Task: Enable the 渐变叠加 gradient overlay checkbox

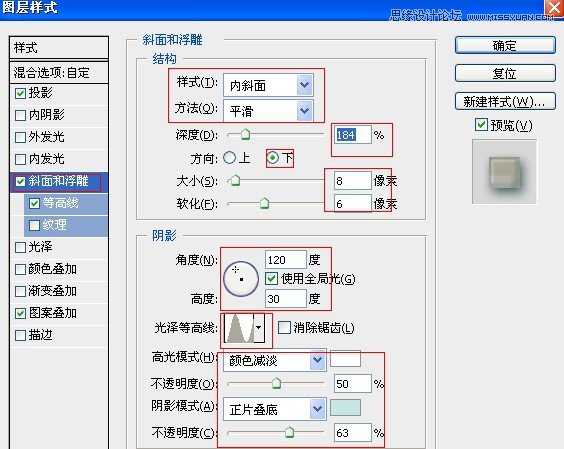Action: (20, 291)
